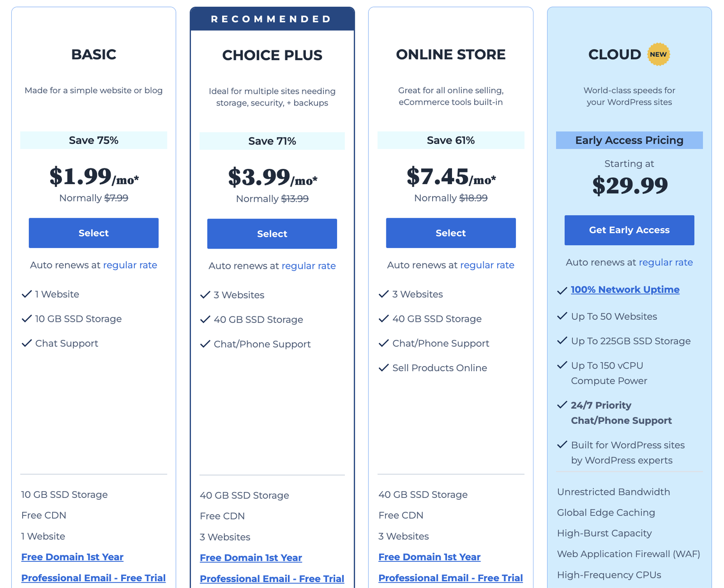Image resolution: width=724 pixels, height=588 pixels.
Task: Open regular rate link under Cloud
Action: click(x=666, y=263)
